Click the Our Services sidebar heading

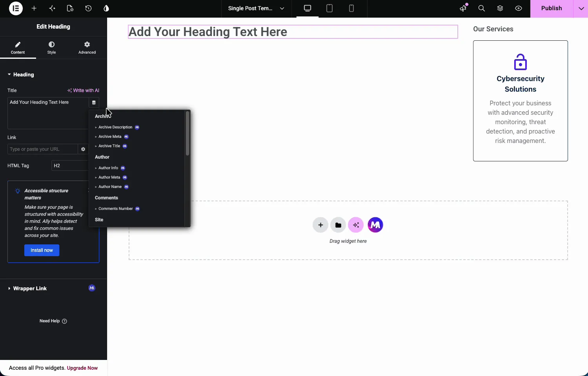[493, 29]
